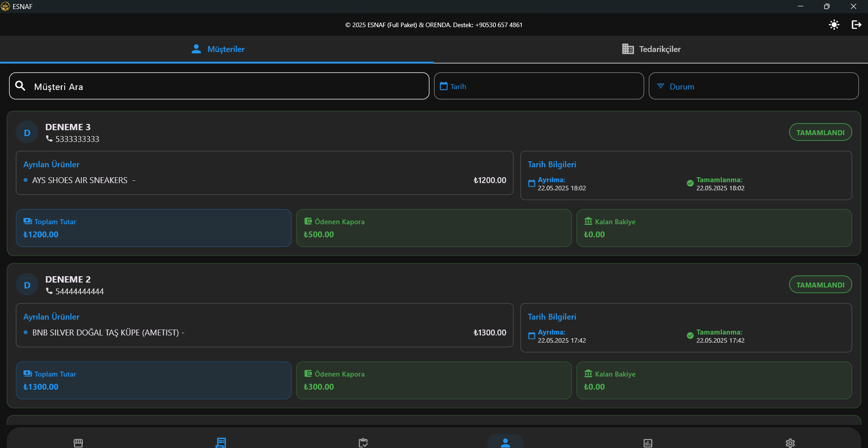Click the DENEME 3 avatar circle
The height and width of the screenshot is (448, 868).
[27, 133]
